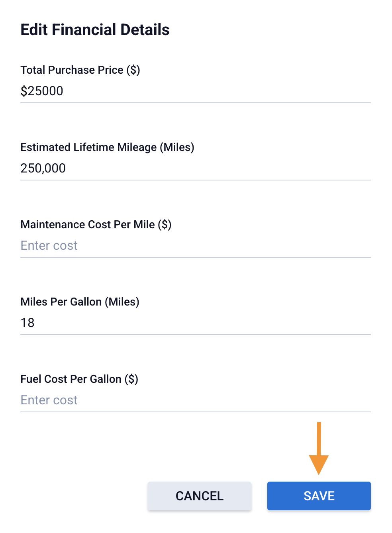Click the "Edit Financial Details" heading
The image size is (392, 533).
(x=95, y=30)
